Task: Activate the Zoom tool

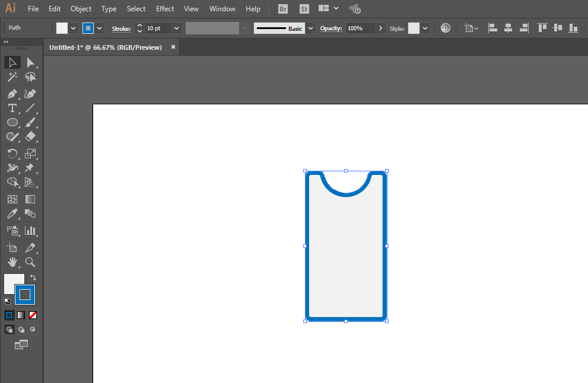Action: [x=30, y=262]
